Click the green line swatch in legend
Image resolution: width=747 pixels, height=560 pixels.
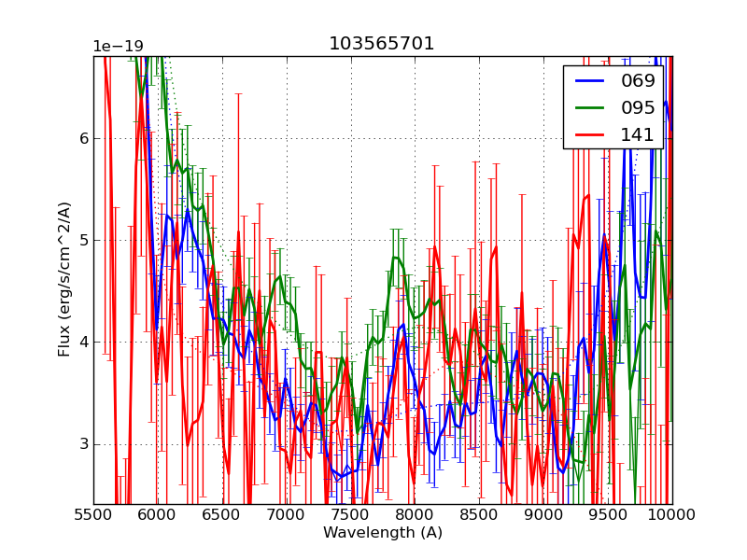(x=589, y=107)
